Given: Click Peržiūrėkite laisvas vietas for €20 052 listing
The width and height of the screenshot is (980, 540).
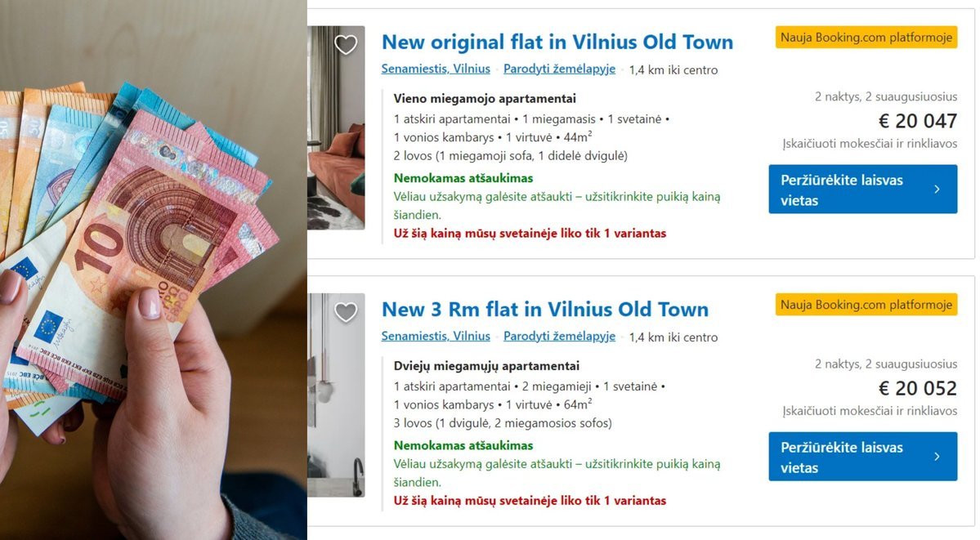Looking at the screenshot, I should (x=862, y=457).
